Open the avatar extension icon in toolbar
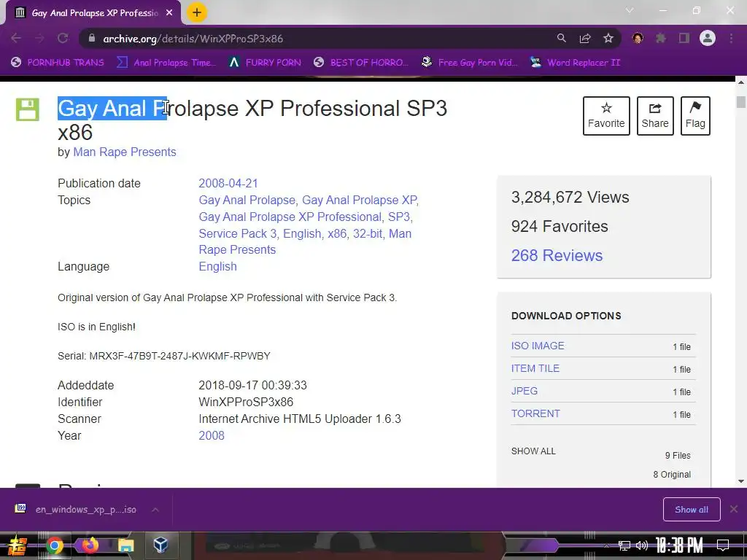The width and height of the screenshot is (747, 560). (638, 38)
